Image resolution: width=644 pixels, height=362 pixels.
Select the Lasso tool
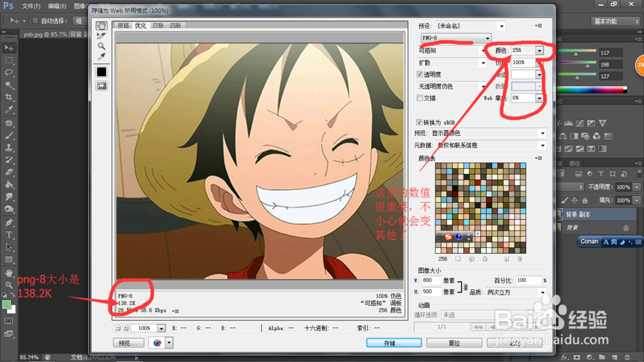[x=8, y=73]
